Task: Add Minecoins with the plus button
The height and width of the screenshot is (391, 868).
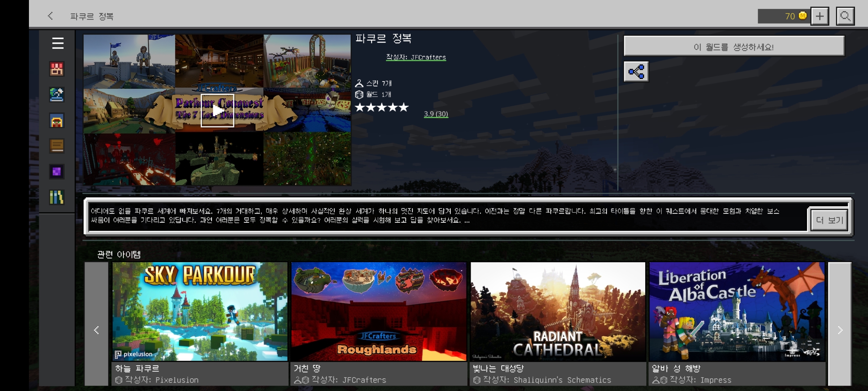Action: 820,16
